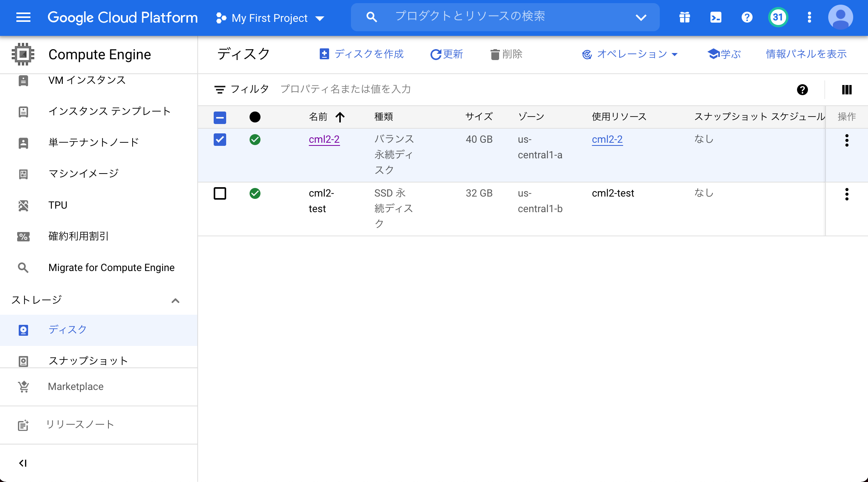Go to スナップショット in sidebar
This screenshot has height=482, width=868.
click(x=88, y=360)
